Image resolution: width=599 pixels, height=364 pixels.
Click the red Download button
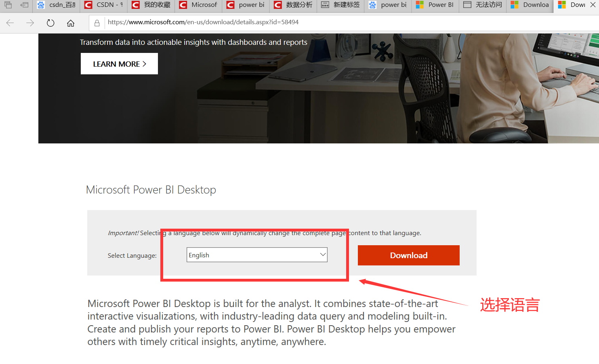click(409, 255)
